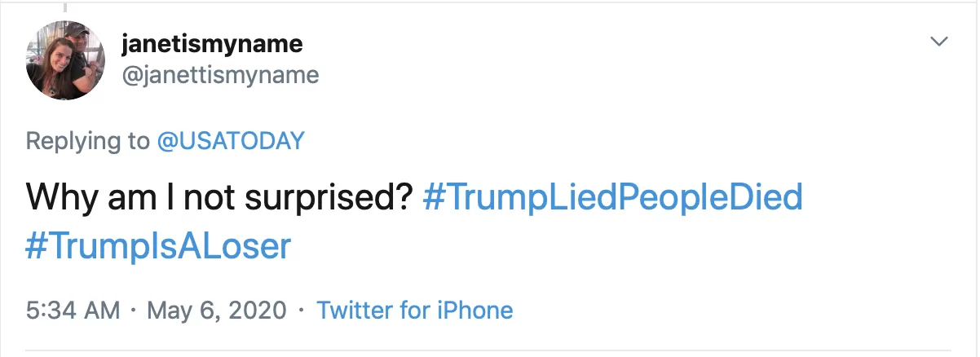Click the thread connector line above the avatar
The image size is (980, 357).
[x=65, y=6]
